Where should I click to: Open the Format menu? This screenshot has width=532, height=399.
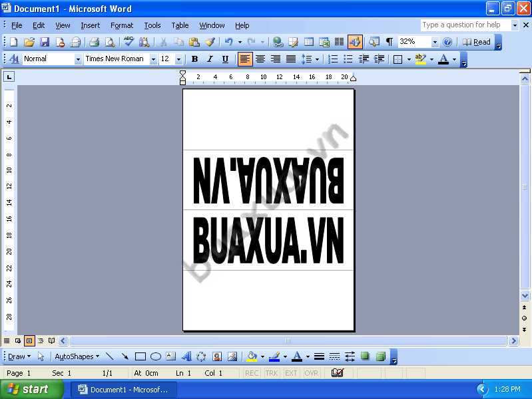pyautogui.click(x=122, y=25)
